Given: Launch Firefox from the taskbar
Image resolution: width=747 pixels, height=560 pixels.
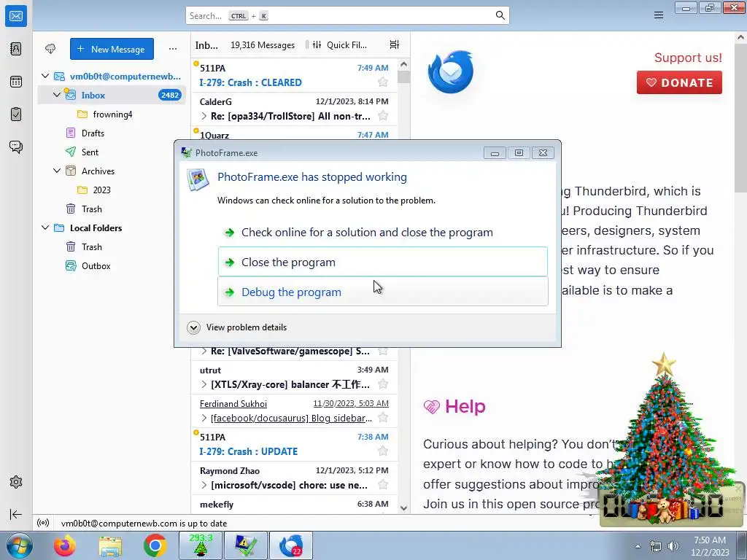Looking at the screenshot, I should (65, 545).
